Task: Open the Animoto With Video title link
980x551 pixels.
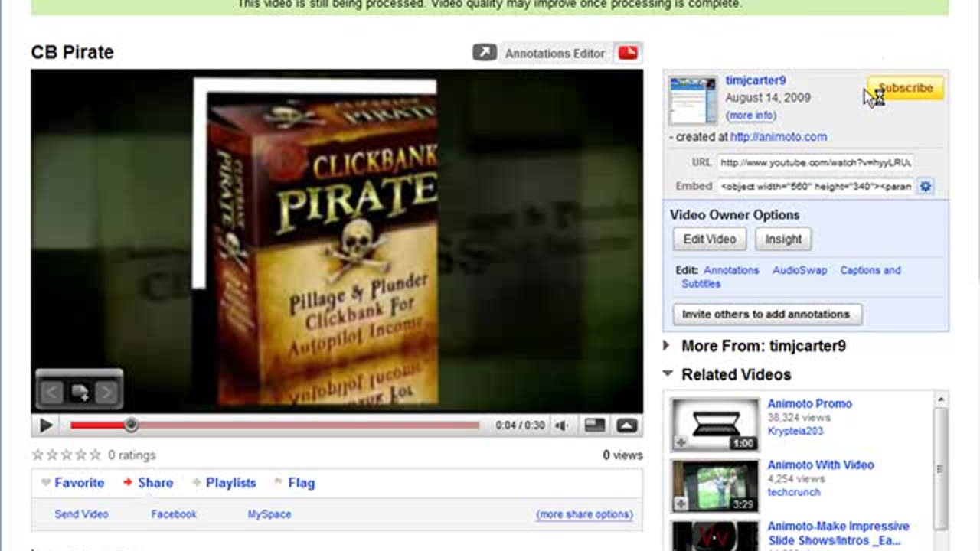Action: 821,465
